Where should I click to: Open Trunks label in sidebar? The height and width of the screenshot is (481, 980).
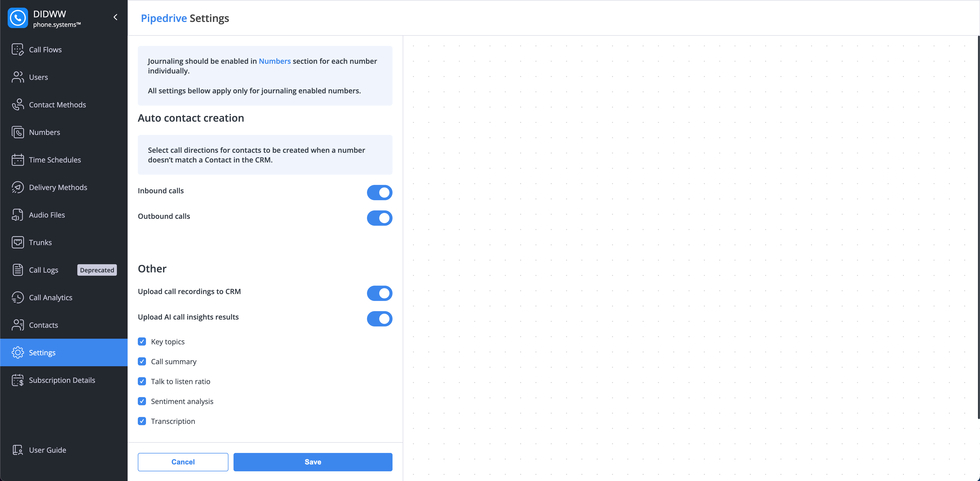pos(40,243)
